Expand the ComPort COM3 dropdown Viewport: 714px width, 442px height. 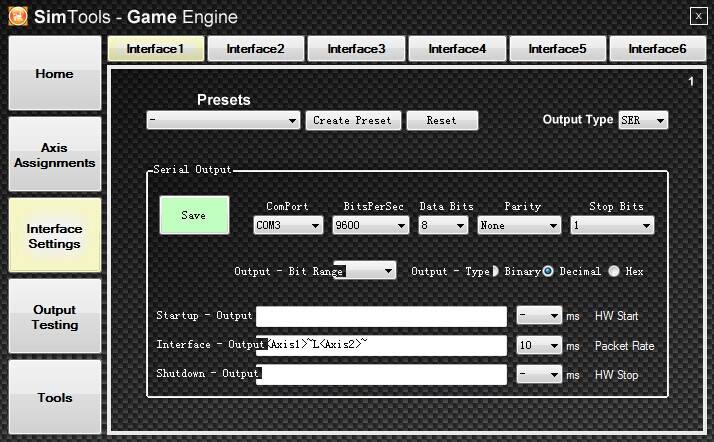tap(288, 225)
